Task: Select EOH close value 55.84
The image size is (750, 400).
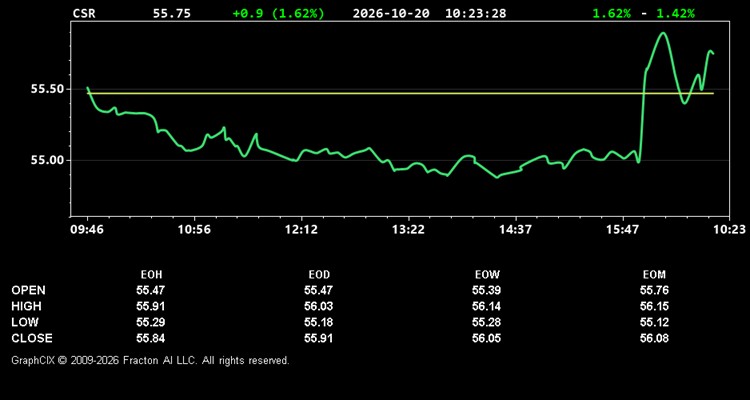Action: point(151,338)
